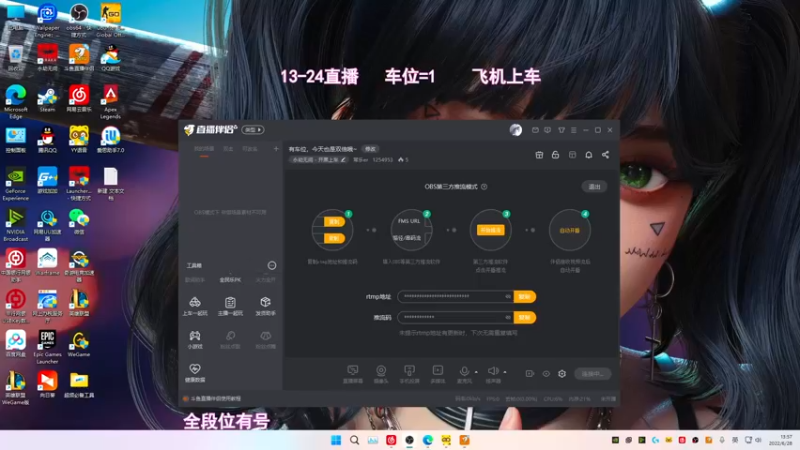The width and height of the screenshot is (800, 450).
Task: Click the orange start-stream button in step 3
Action: pos(490,230)
